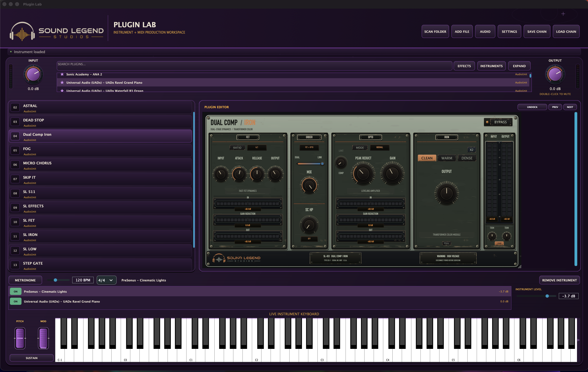Toggle the SUSTAIN pedal button
588x372 pixels.
coord(32,358)
